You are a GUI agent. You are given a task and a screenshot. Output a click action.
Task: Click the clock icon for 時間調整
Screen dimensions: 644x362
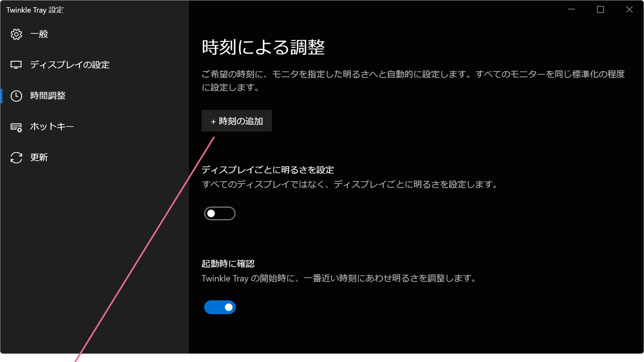point(16,96)
